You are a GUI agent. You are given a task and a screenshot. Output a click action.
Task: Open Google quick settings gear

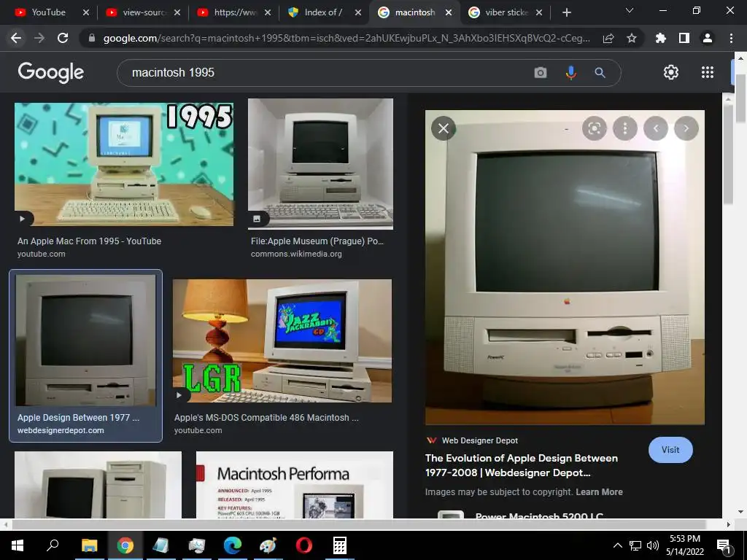click(671, 72)
